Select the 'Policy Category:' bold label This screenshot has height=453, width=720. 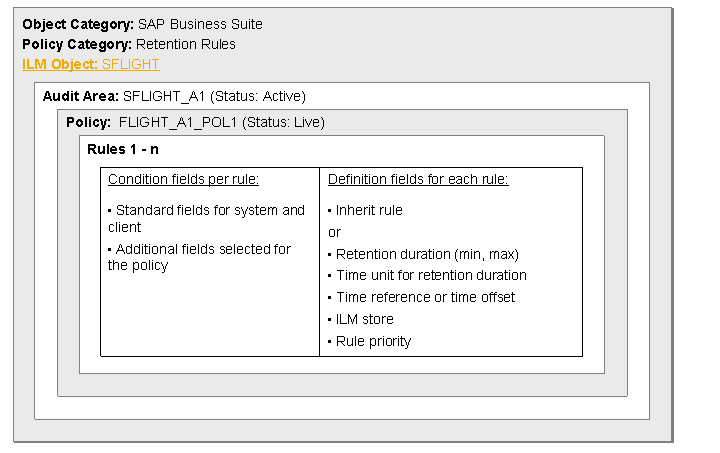click(76, 44)
